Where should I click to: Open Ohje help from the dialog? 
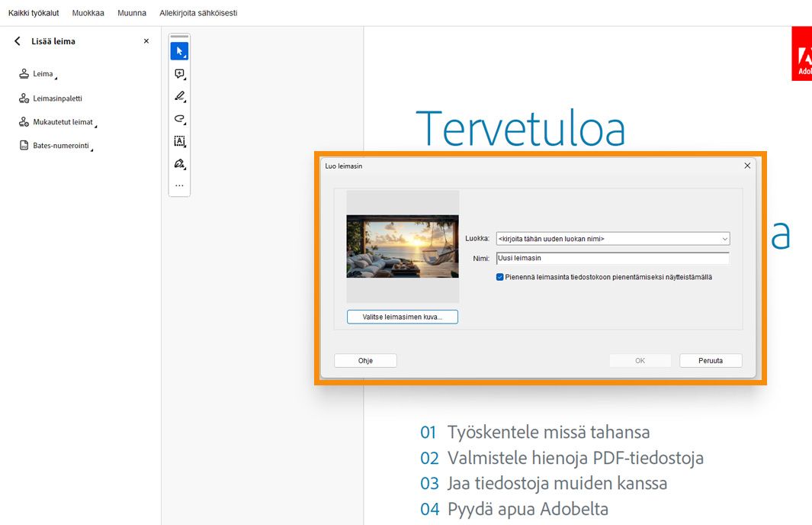coord(364,360)
